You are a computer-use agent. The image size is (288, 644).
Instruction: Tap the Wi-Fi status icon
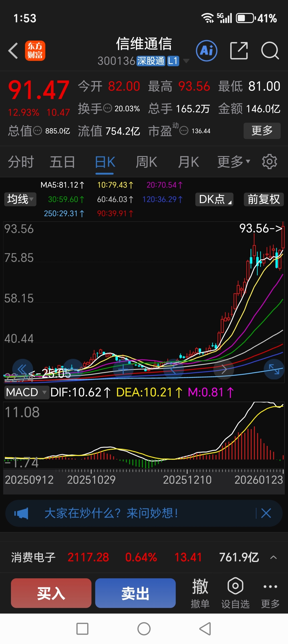(207, 18)
